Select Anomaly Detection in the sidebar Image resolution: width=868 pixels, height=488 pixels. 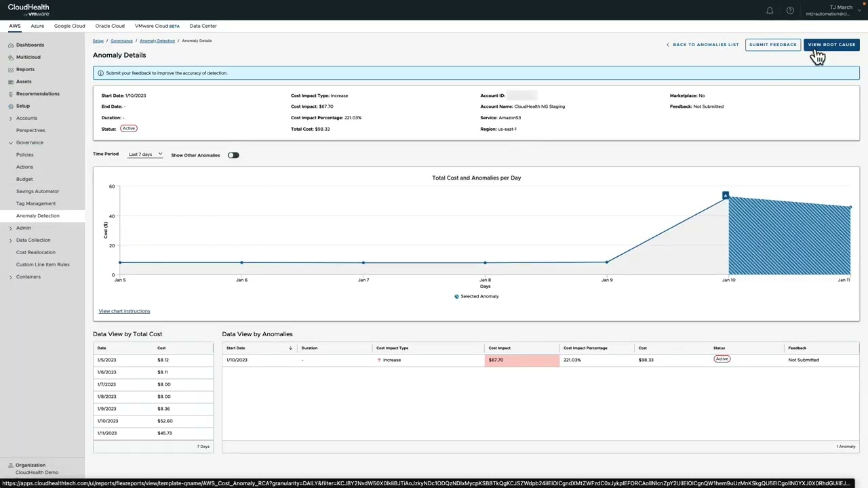[38, 216]
